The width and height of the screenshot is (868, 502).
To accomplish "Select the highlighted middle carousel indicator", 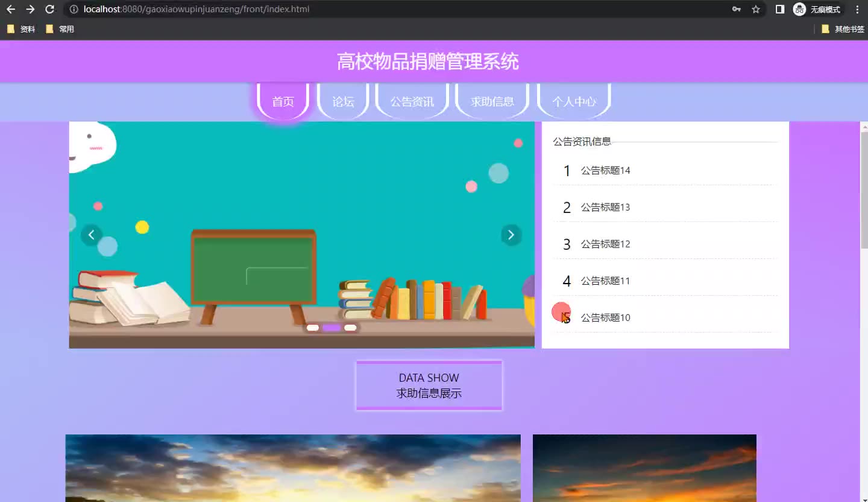I will click(332, 328).
